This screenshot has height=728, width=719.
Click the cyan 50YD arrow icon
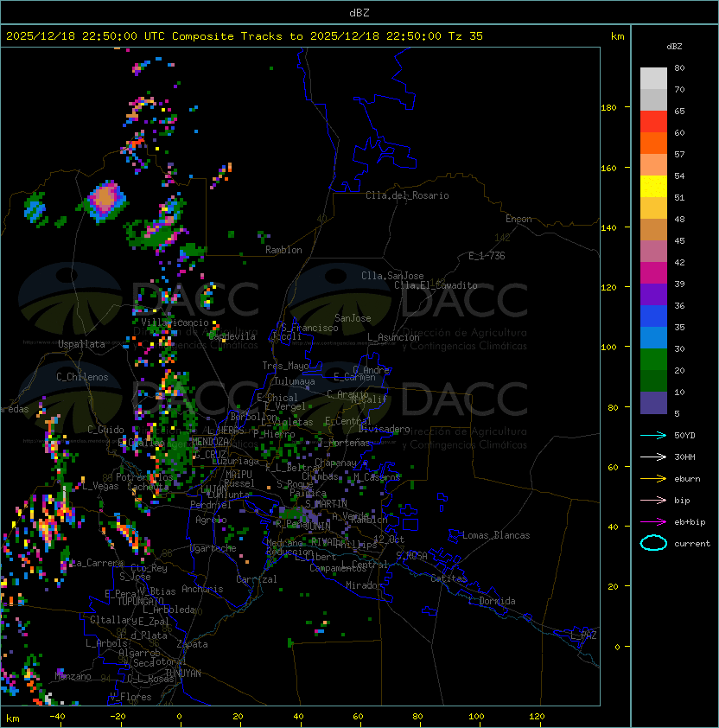tap(653, 435)
